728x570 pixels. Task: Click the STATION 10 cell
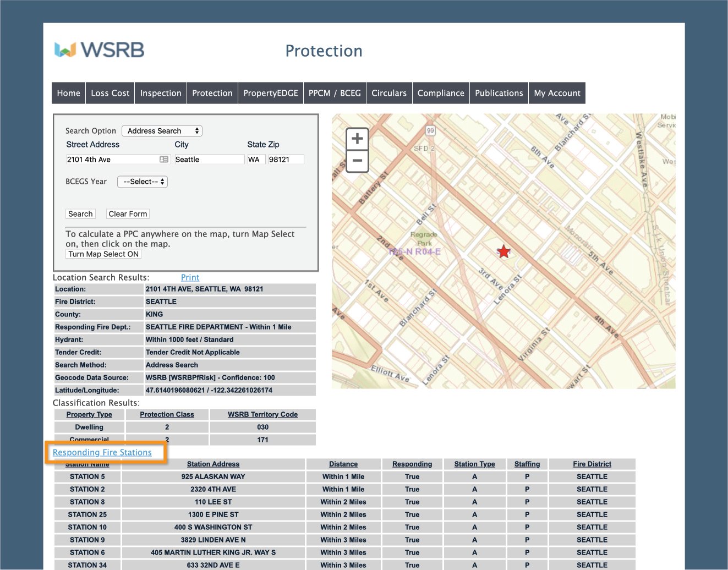pos(87,527)
